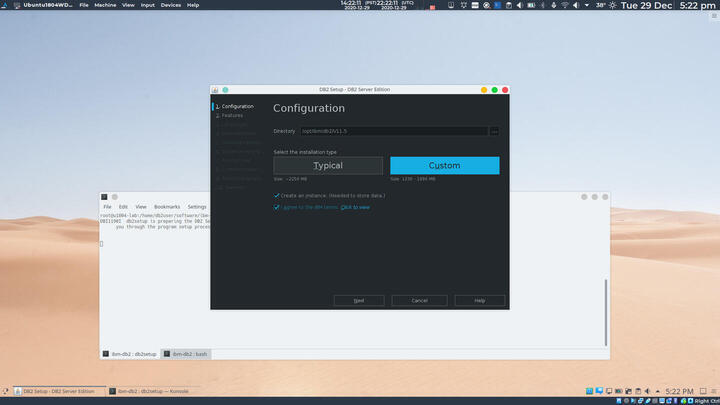The height and width of the screenshot is (405, 720).
Task: Click the Next button in DB2 Setup
Action: (359, 301)
